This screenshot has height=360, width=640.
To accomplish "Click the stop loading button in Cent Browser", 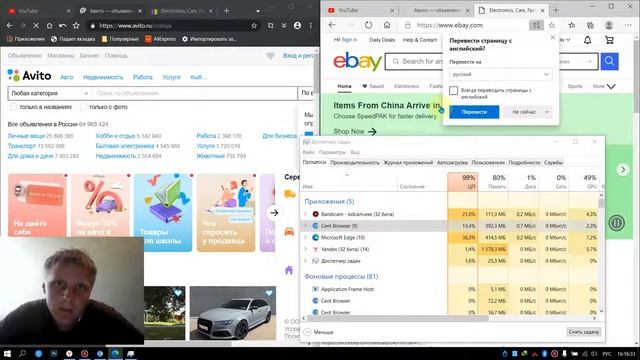I will point(36,25).
